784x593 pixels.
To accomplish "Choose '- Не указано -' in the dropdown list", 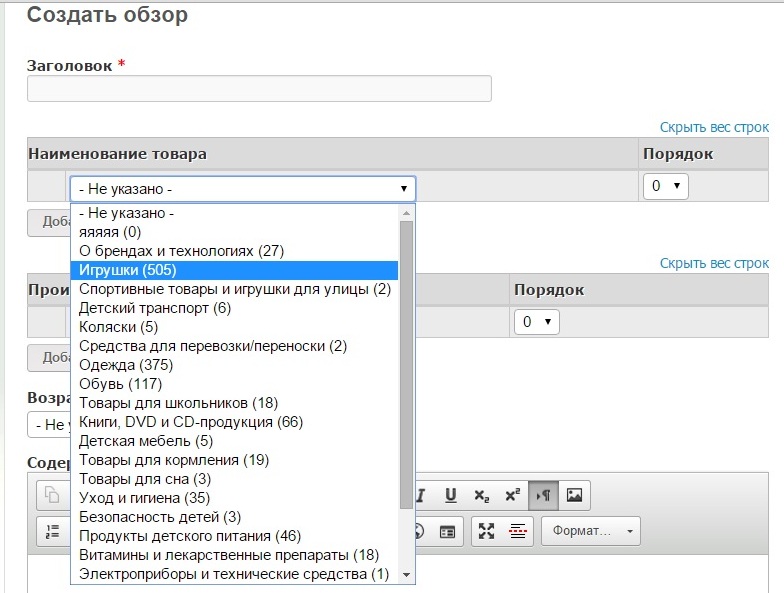I will (x=235, y=213).
